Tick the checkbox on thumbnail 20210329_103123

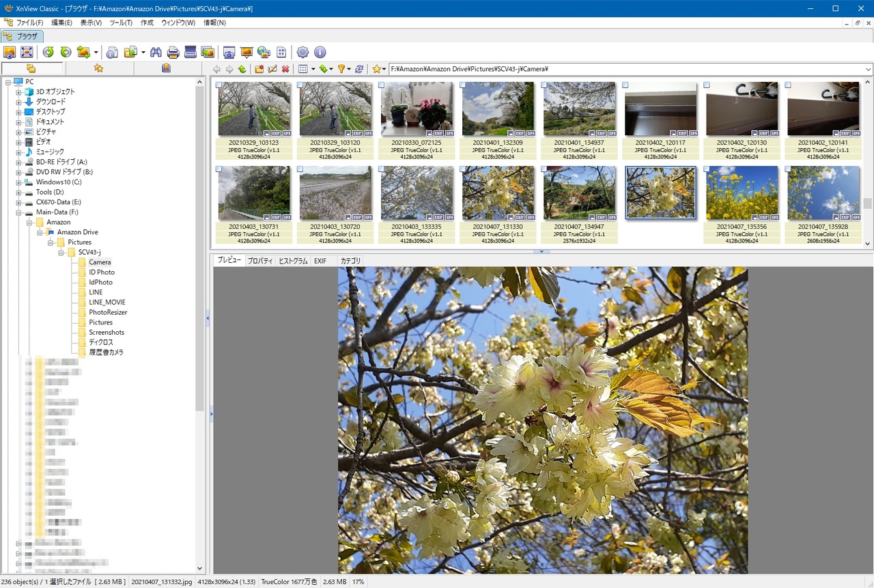pyautogui.click(x=218, y=85)
